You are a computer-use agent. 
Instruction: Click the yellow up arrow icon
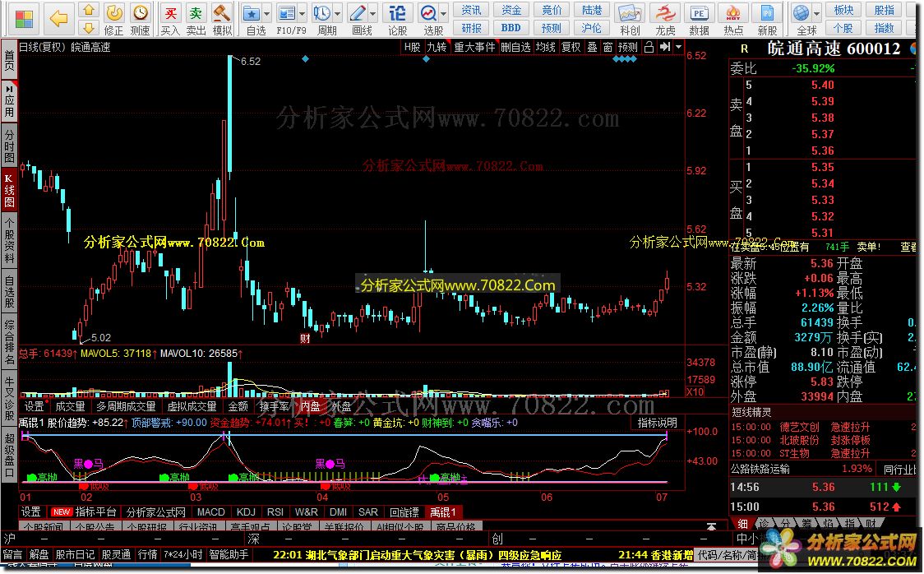[89, 10]
